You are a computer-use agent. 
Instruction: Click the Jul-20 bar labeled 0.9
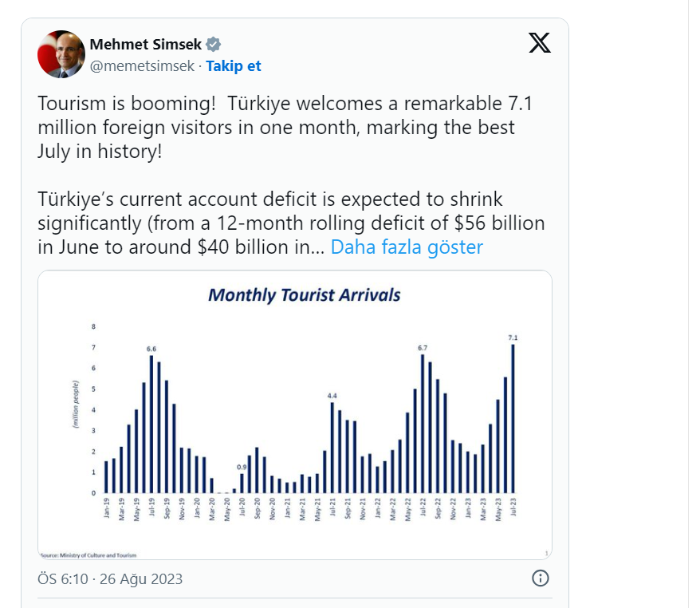point(242,484)
